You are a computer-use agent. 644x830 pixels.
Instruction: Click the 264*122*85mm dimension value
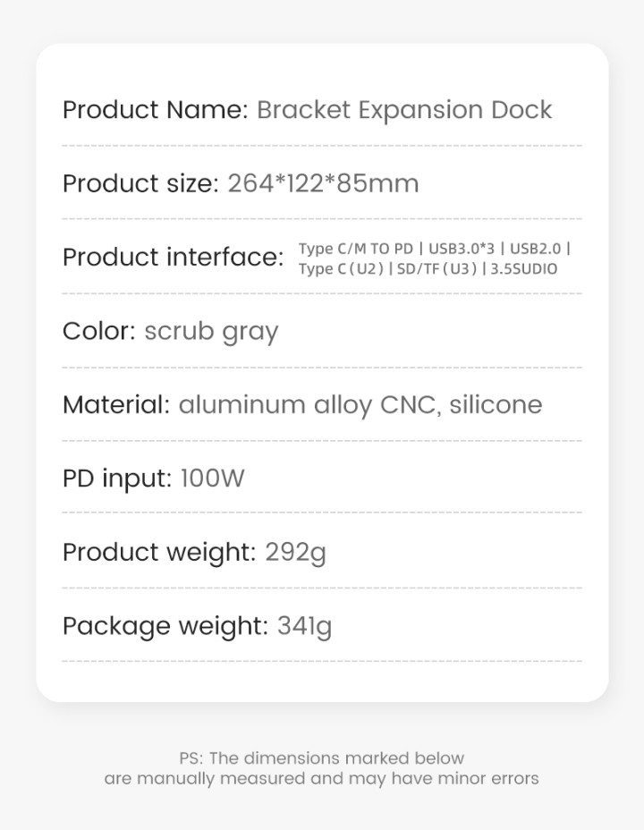click(x=323, y=183)
